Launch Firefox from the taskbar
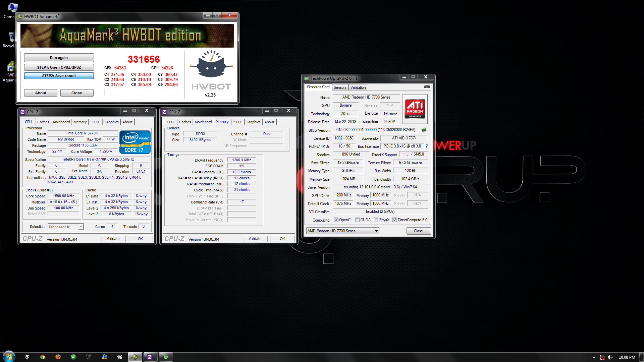Viewport: 644px width, 362px height. 58,357
